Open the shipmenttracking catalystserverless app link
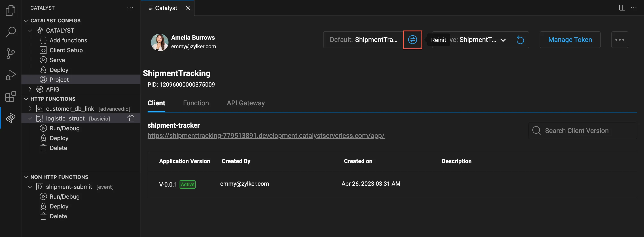 coord(266,135)
